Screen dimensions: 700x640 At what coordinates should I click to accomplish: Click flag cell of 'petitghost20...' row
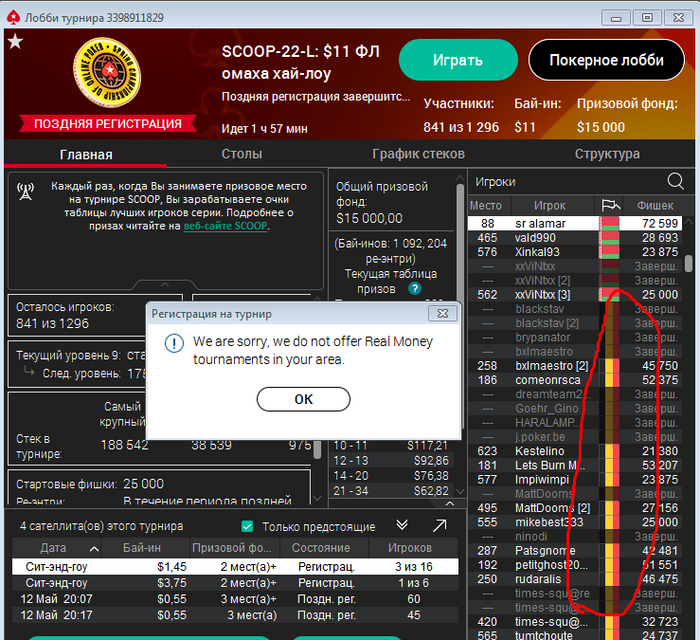point(610,565)
